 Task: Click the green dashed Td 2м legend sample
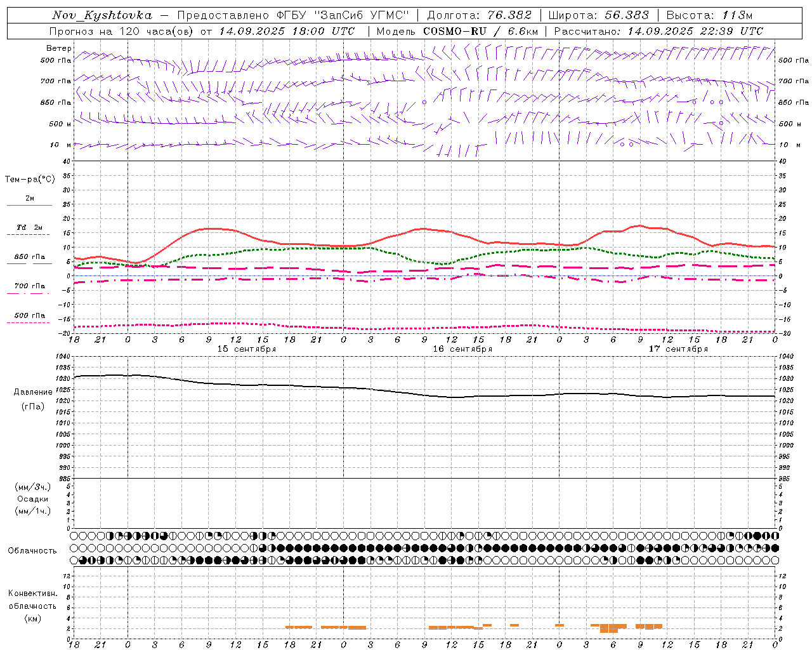(x=28, y=235)
